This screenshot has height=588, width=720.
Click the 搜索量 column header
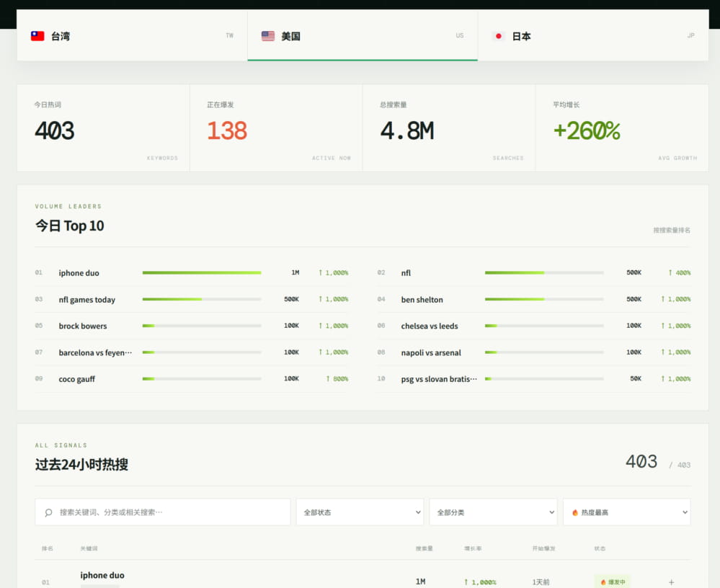click(x=425, y=548)
